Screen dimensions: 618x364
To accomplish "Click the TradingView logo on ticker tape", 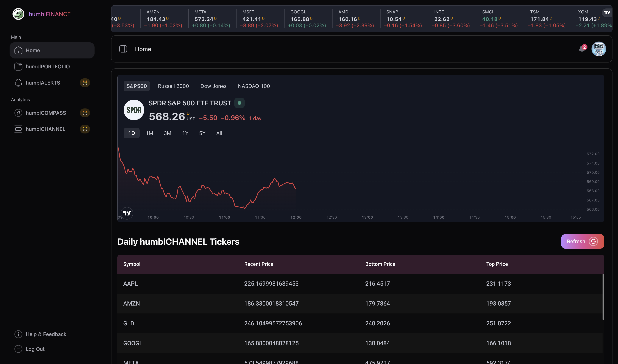I will point(607,13).
